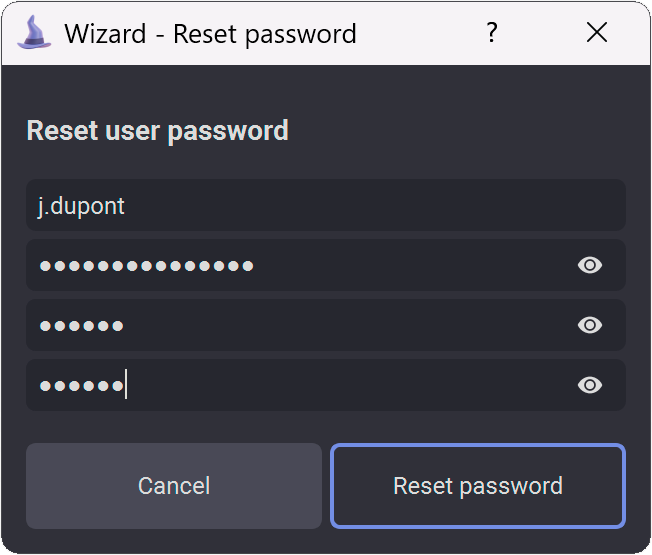652x555 pixels.
Task: Click on the j.dupont text itself
Action: pyautogui.click(x=81, y=206)
